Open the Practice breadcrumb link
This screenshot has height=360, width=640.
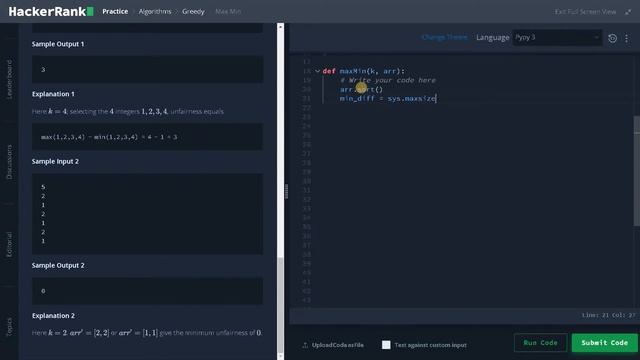115,11
